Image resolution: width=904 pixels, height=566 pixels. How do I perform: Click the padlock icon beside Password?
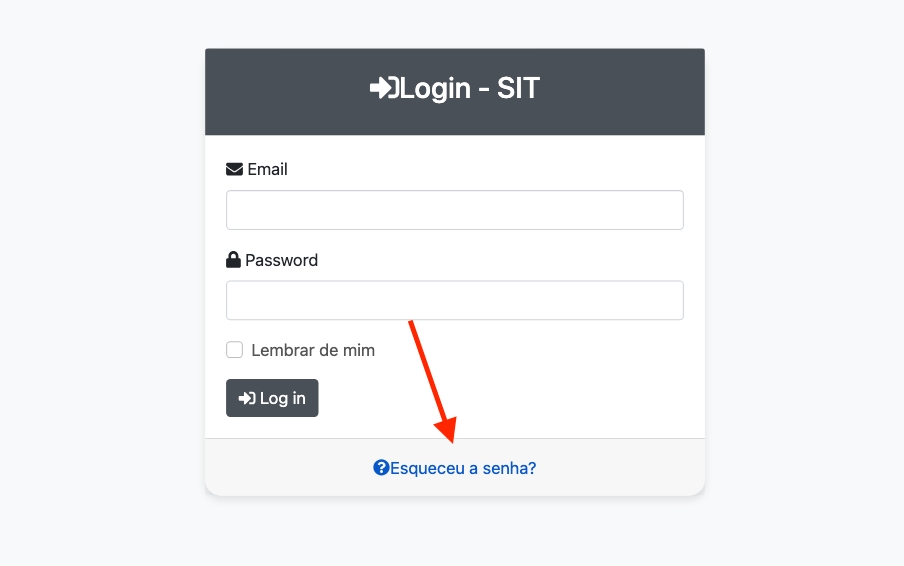233,260
